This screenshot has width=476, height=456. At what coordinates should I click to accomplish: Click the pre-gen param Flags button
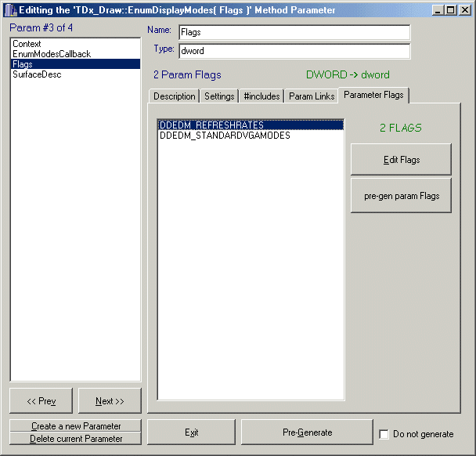(401, 196)
